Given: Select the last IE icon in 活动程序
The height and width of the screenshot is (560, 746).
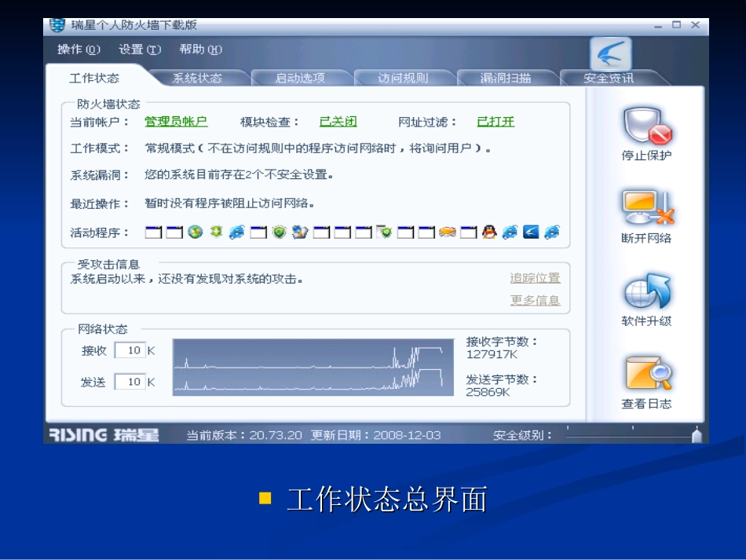Looking at the screenshot, I should point(552,232).
